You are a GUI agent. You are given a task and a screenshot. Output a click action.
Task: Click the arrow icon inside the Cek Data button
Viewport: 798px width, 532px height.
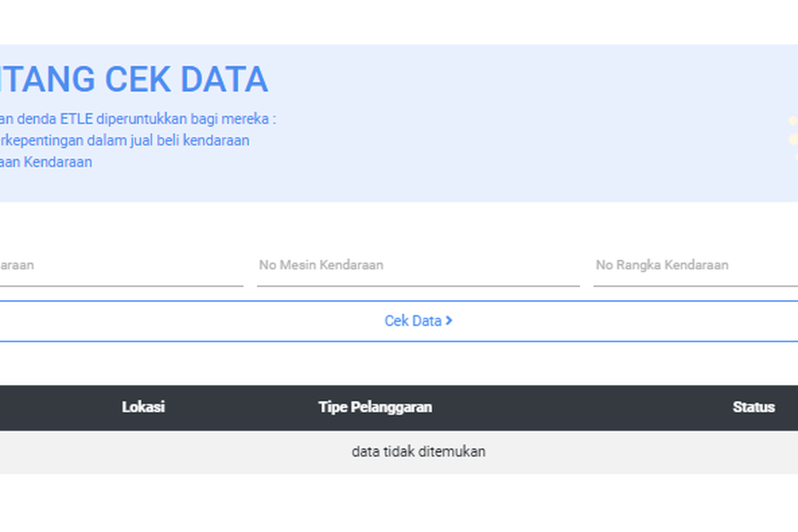pyautogui.click(x=450, y=321)
